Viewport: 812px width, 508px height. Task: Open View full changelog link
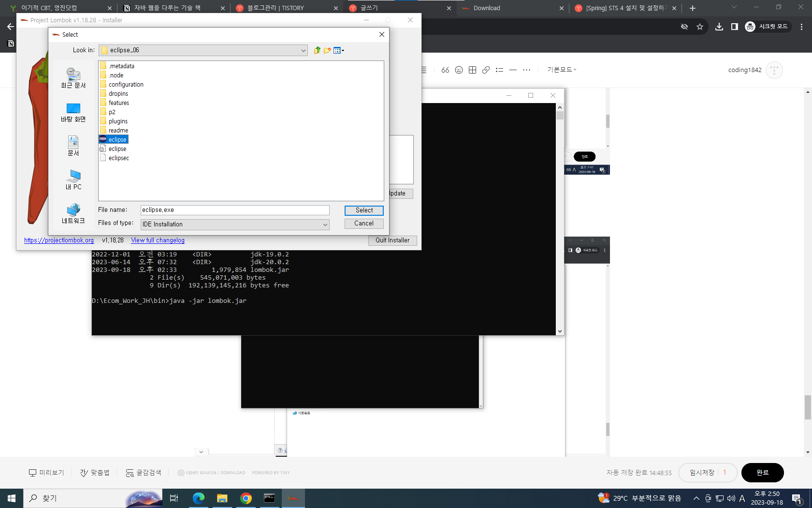point(158,240)
